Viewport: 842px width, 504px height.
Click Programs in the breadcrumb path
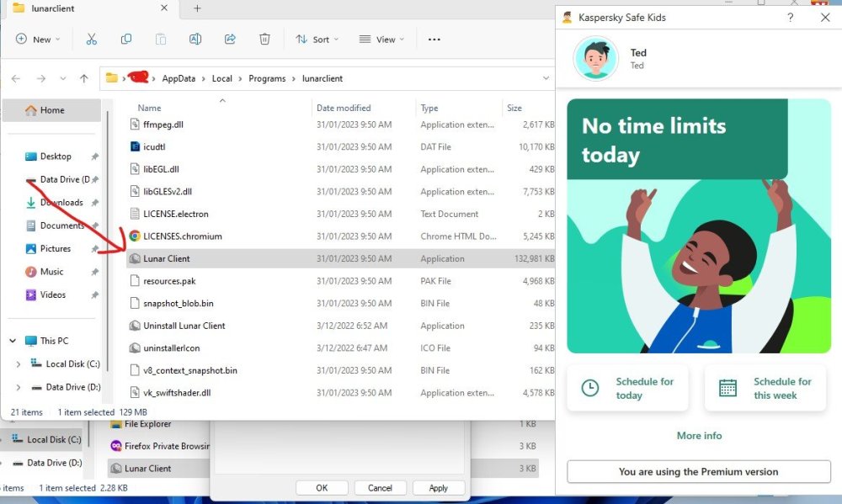tap(267, 78)
